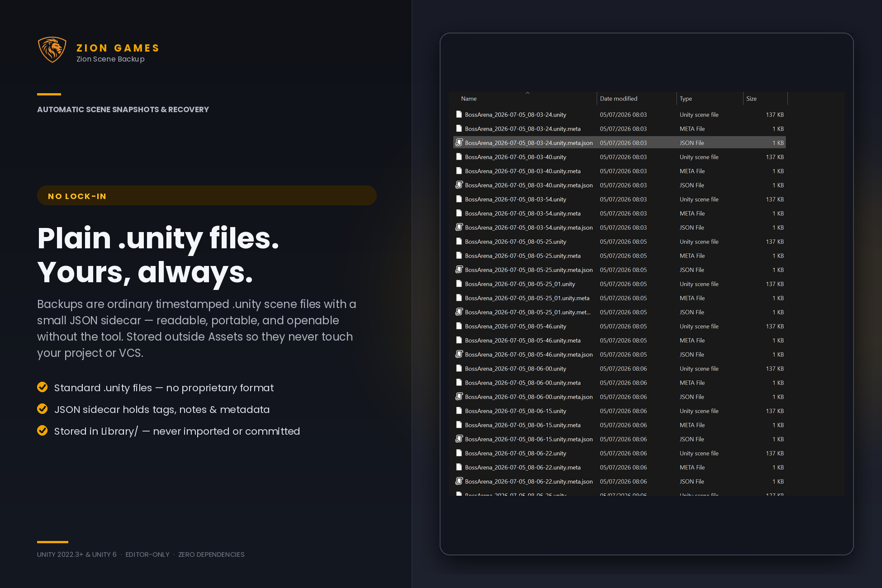Click JSON icon of BossArena_2026-07-05_08-03-24.unity.meta.json

point(459,142)
